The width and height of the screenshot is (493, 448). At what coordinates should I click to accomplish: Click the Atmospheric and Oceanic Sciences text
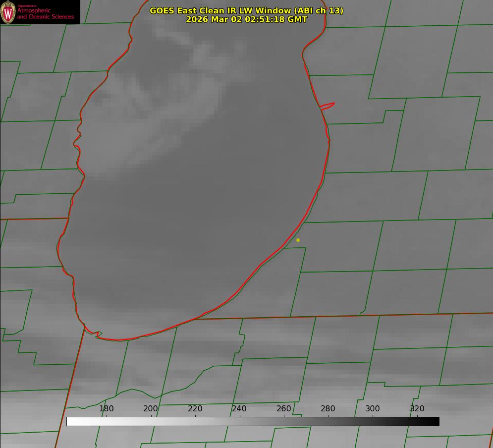pos(45,13)
